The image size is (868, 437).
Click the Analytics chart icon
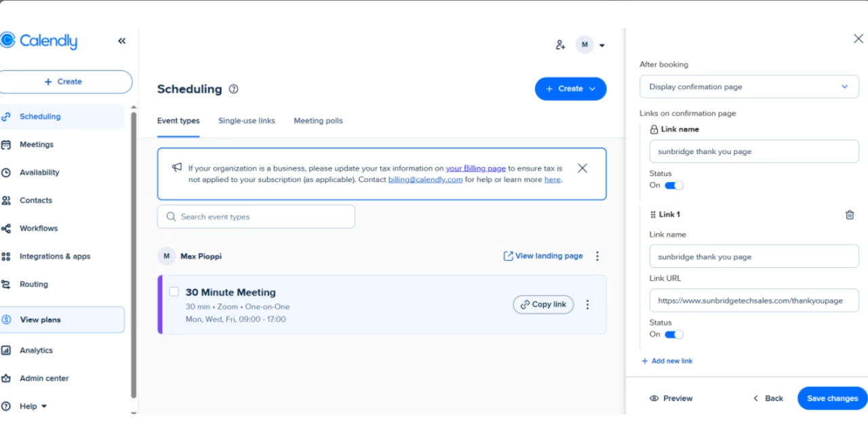pos(6,350)
